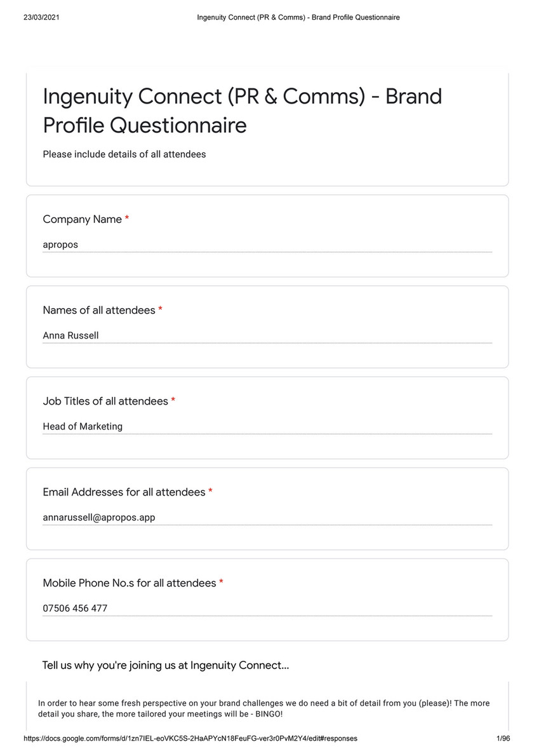Viewport: 534px width, 756px height.
Task: Click the document title in the top page header
Action: (298, 18)
